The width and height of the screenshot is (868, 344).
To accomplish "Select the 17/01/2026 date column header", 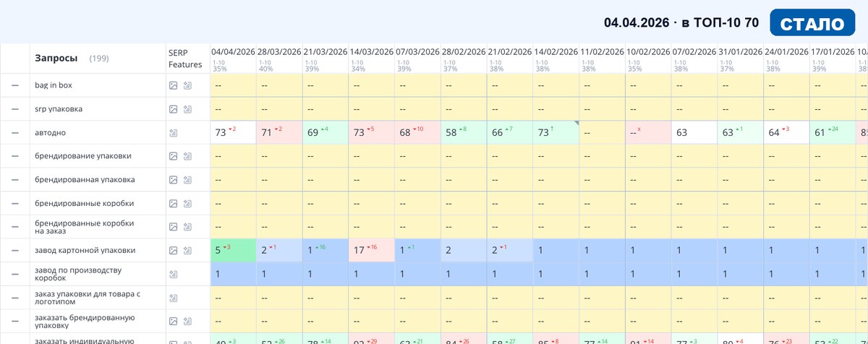I will click(x=834, y=52).
